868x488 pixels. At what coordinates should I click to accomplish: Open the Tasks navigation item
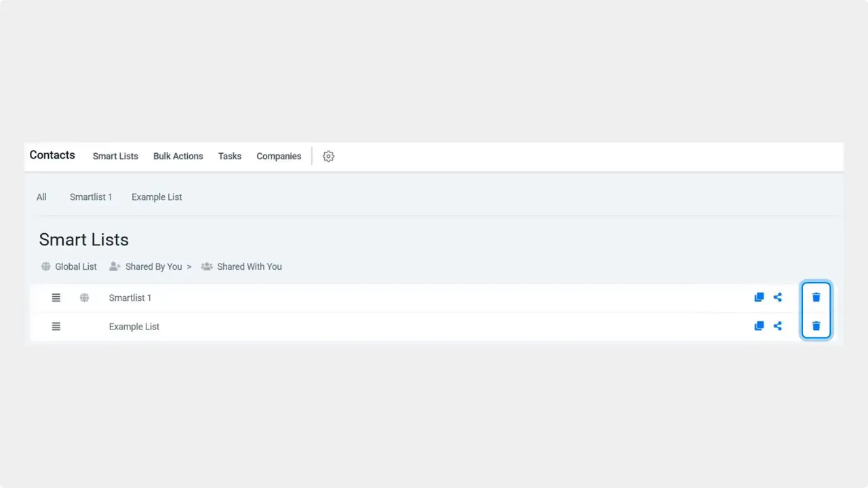tap(230, 156)
